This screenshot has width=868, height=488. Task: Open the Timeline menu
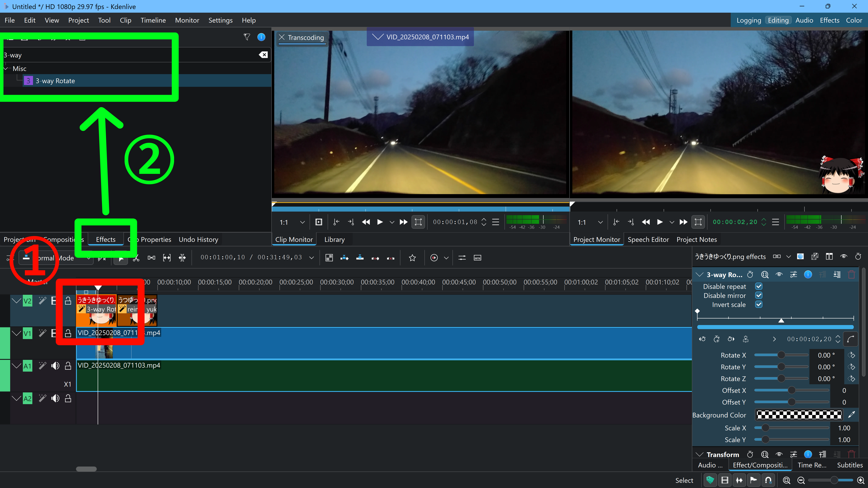tap(153, 20)
